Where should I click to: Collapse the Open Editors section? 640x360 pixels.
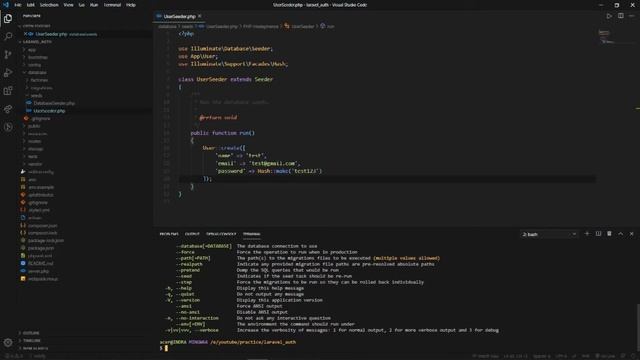(x=36, y=26)
